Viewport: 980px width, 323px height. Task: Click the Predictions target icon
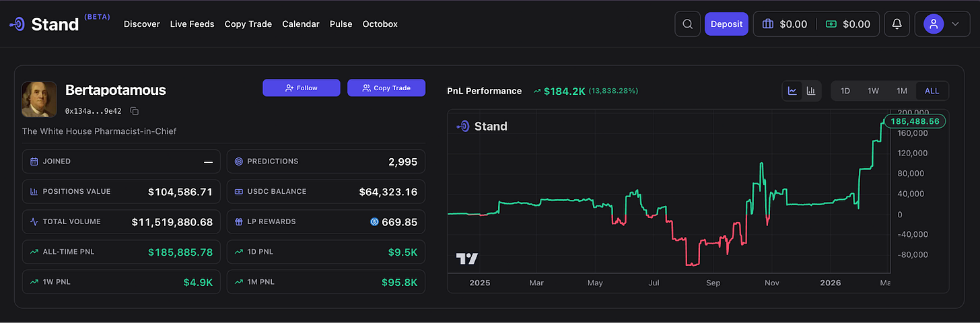pos(239,161)
